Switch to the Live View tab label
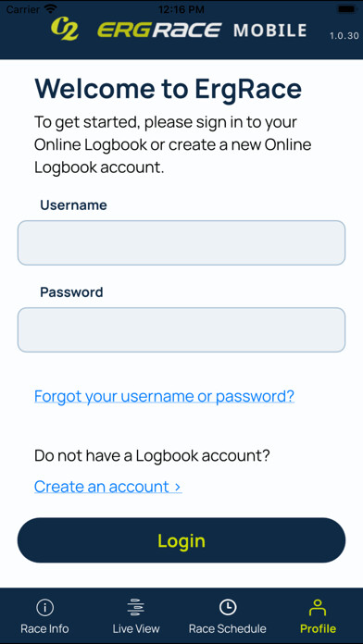The image size is (363, 644). pyautogui.click(x=136, y=628)
